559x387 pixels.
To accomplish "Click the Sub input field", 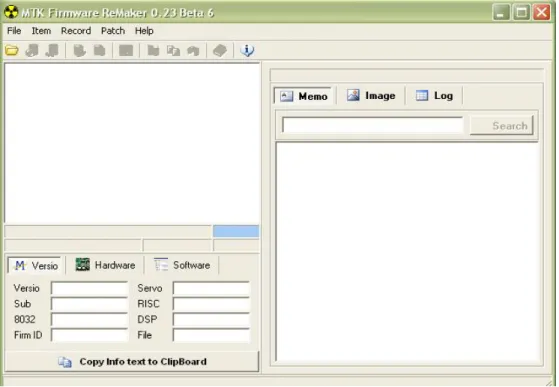I will point(89,304).
